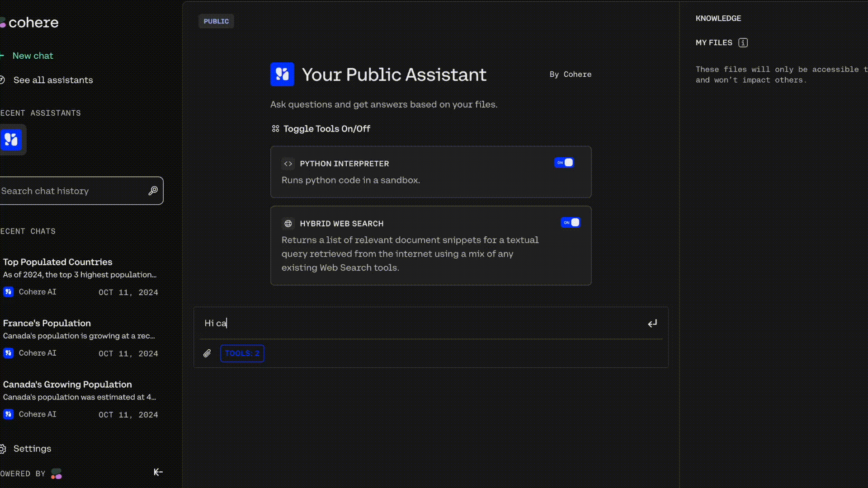Open the France's Population chat
The image size is (868, 488).
coord(47,323)
